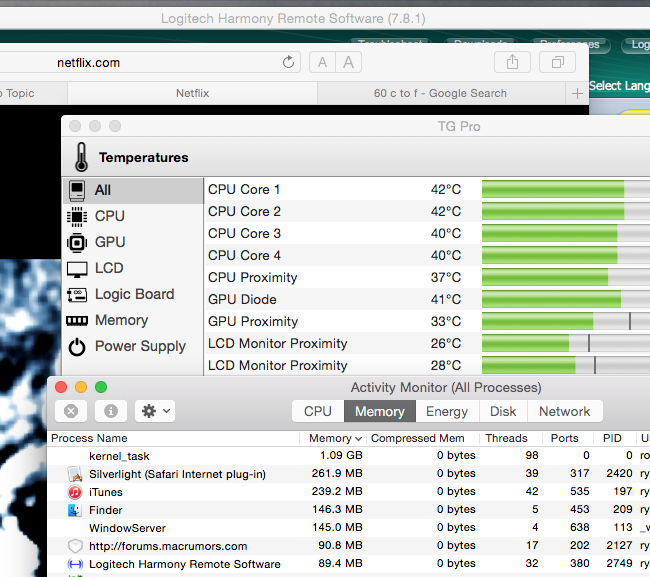Click the quit process X button in Activity Monitor

pos(71,411)
